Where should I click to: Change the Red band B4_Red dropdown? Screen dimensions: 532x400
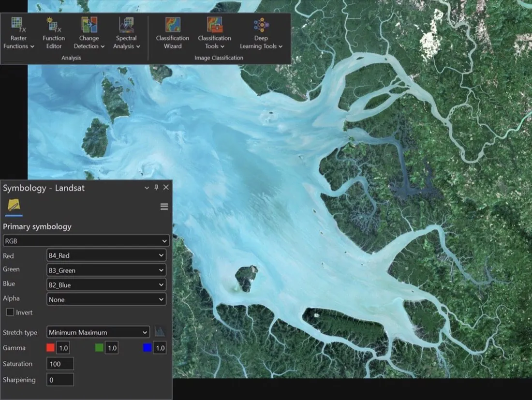point(106,255)
